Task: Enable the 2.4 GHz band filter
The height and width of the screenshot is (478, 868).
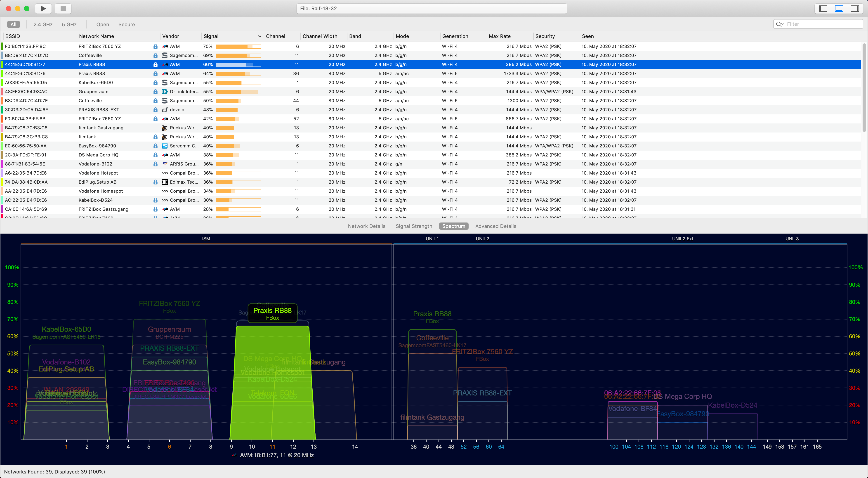Action: (x=43, y=24)
